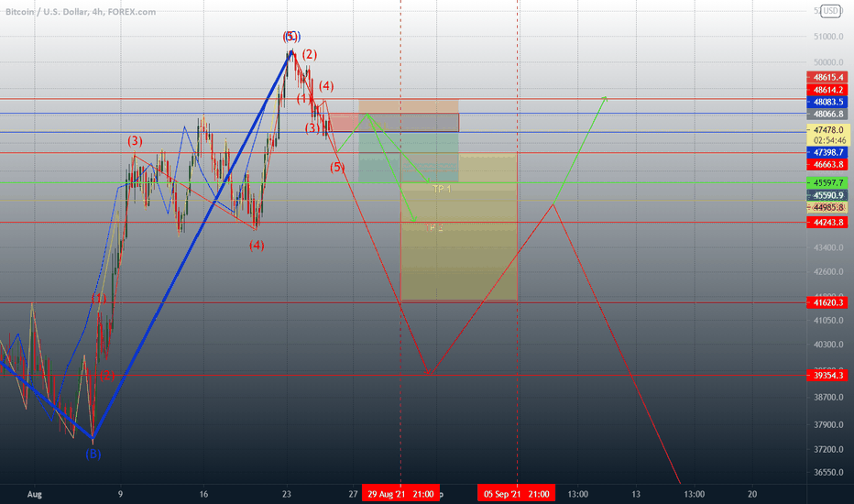
Task: Click the 02:54:46 countdown timer
Action: (x=829, y=140)
